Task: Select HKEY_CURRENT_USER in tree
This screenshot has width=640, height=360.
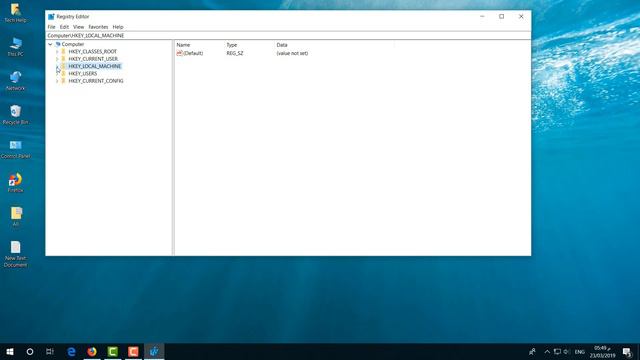Action: click(x=93, y=59)
